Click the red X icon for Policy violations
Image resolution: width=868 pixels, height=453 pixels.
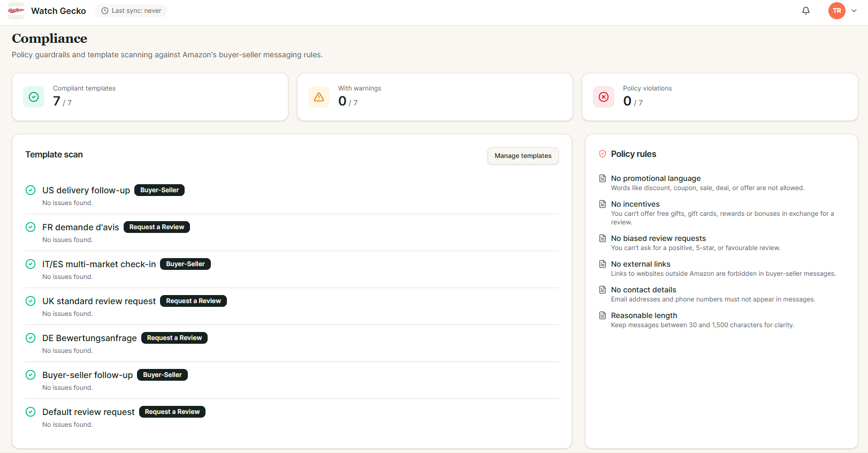(604, 97)
